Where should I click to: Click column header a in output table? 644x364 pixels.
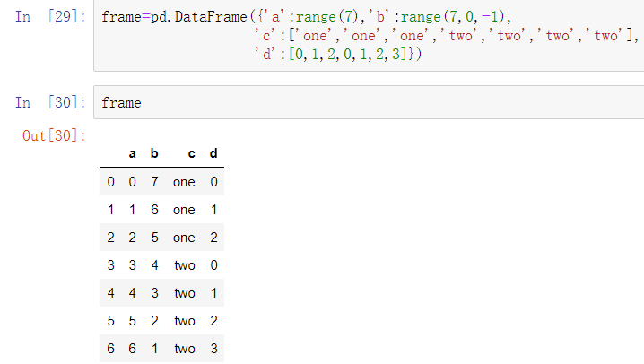tap(132, 153)
